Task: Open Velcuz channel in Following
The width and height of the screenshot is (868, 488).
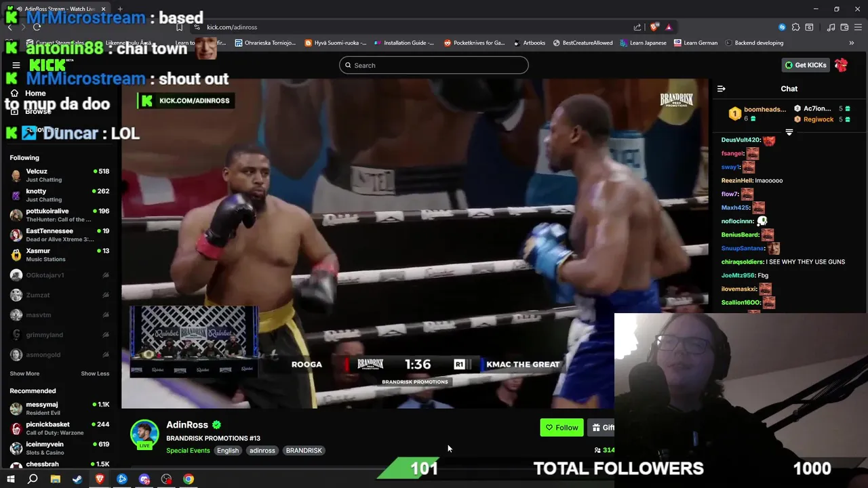Action: coord(60,176)
